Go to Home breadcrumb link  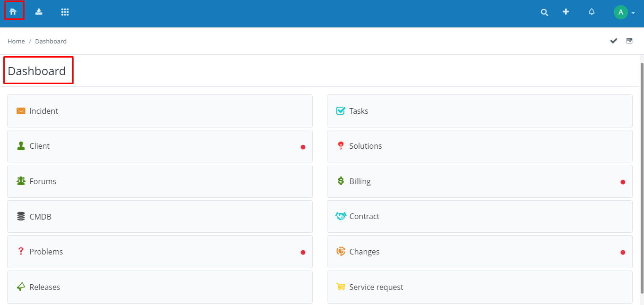tap(16, 41)
